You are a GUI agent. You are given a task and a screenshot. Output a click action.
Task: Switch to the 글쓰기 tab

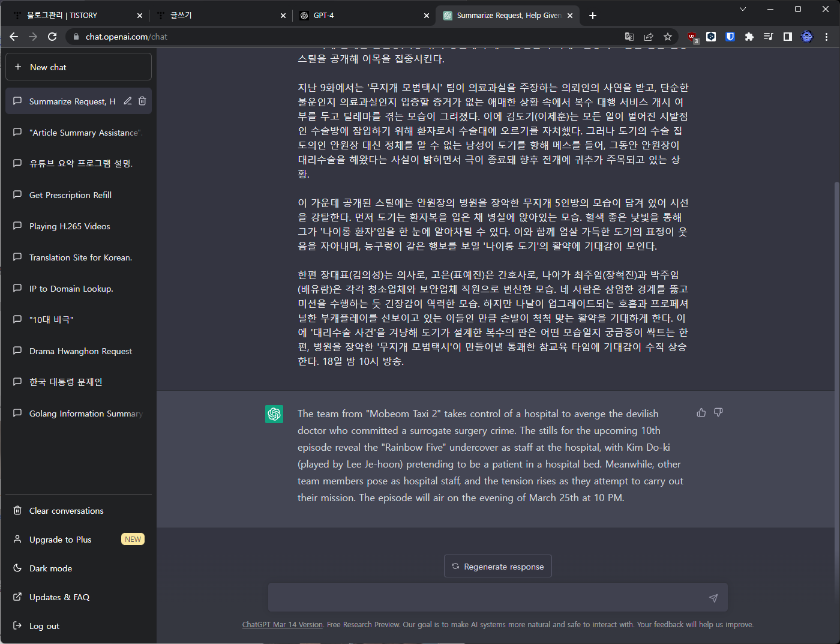point(220,16)
